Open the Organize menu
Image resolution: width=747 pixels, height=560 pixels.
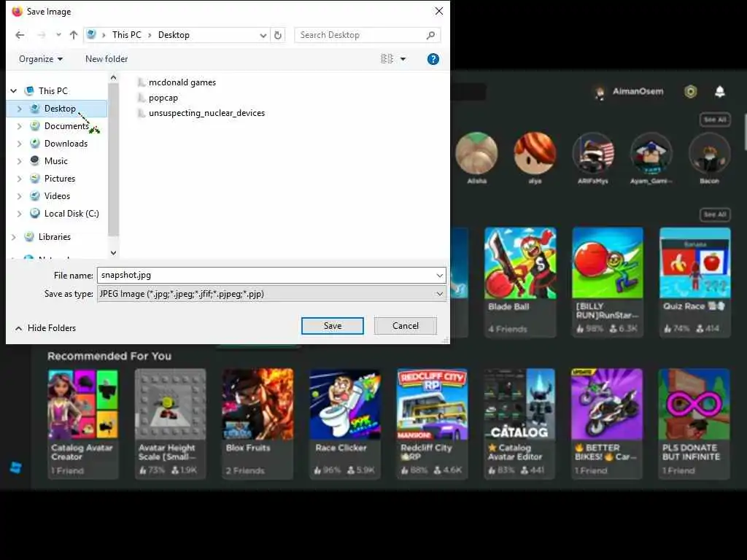point(41,59)
